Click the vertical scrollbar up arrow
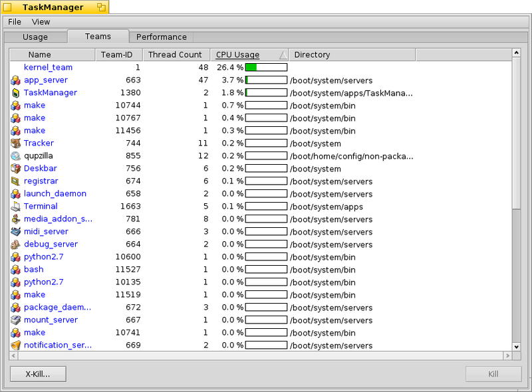532x392 pixels. pyautogui.click(x=517, y=52)
